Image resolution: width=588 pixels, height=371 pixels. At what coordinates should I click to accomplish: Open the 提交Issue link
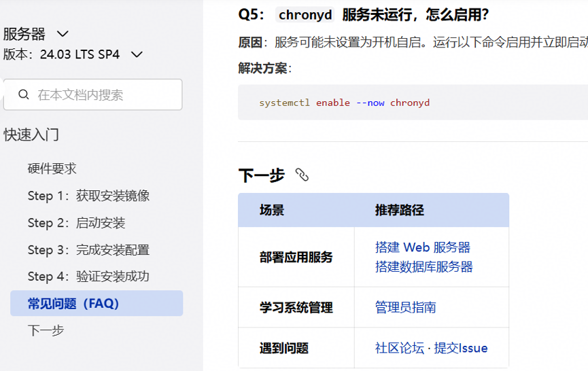[461, 348]
